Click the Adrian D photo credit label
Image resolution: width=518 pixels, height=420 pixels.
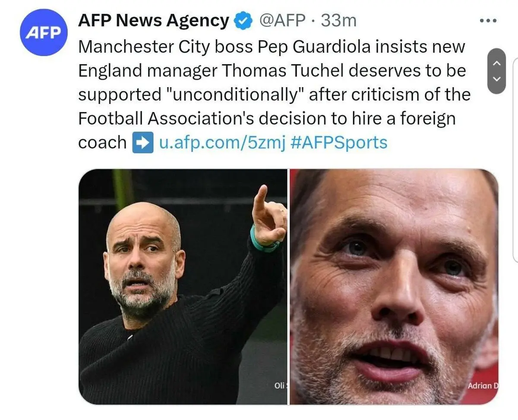pos(483,385)
